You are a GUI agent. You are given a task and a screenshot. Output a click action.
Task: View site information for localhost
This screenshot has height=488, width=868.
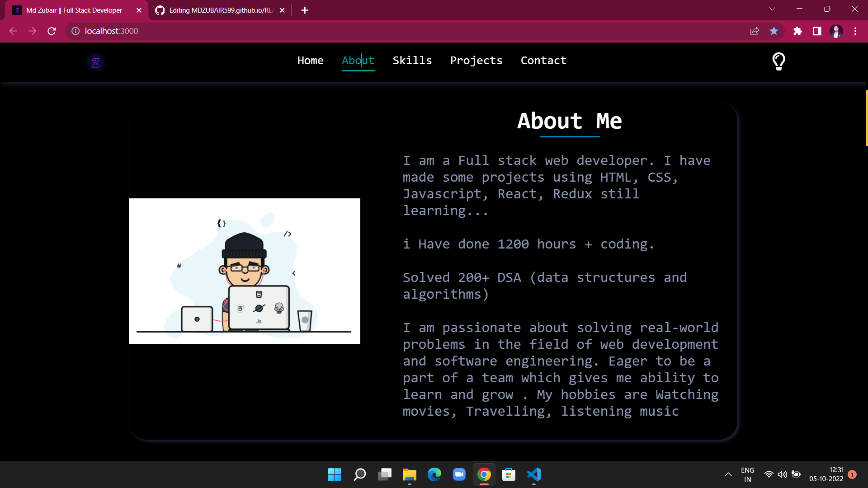75,31
